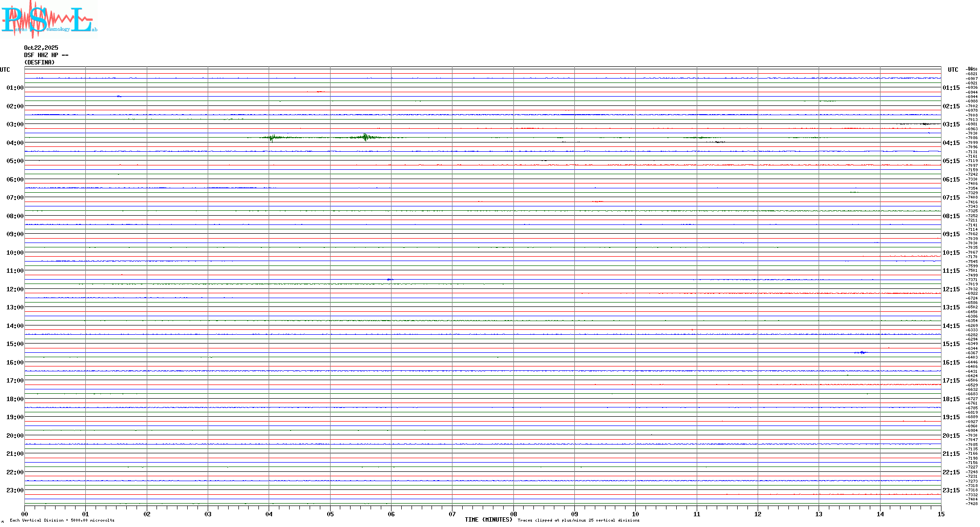Screen dimensions: 980x527
Task: Click the TIME (MINUTES) axis title
Action: [x=488, y=520]
